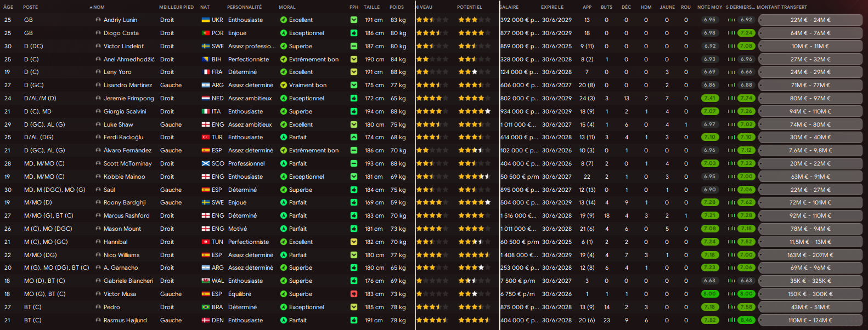Click the person icon next to Kobbie Mainoo
868x330 pixels.
click(98, 177)
